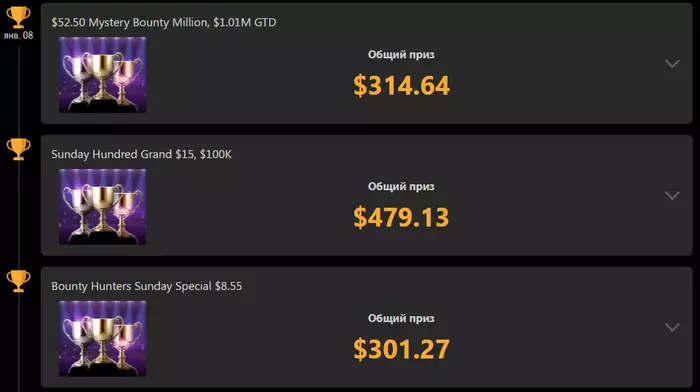Select the Sunday Hundred Grand $15, $100K title
The width and height of the screenshot is (700, 392).
pos(141,154)
